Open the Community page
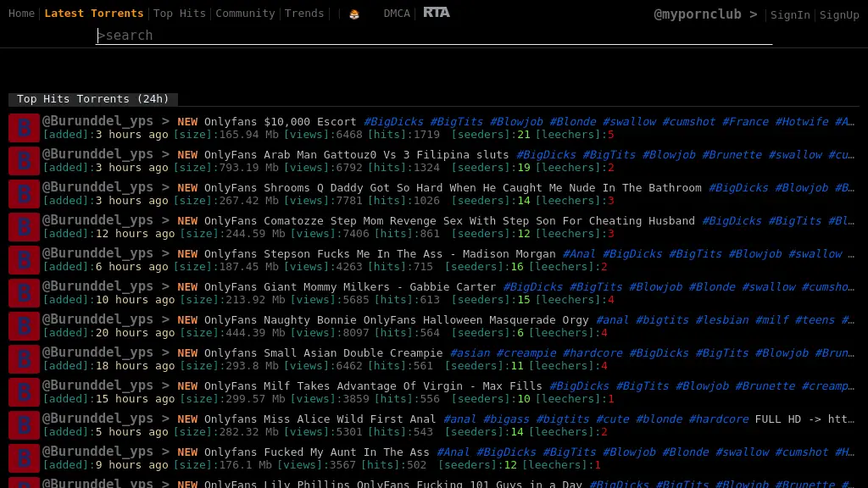 tap(245, 14)
